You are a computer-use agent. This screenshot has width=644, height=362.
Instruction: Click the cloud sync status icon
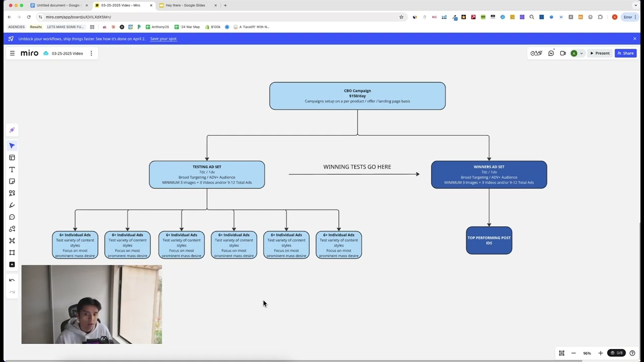46,53
